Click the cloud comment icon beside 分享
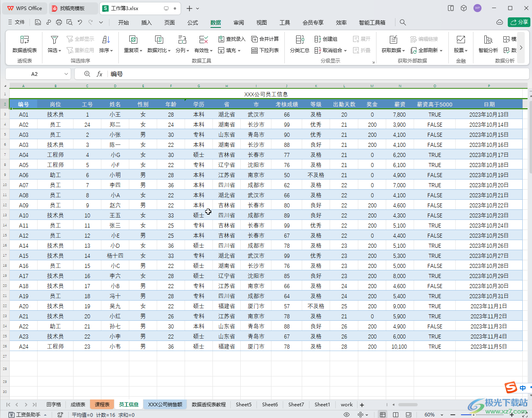Screen dimensions: 532x418 click(x=500, y=22)
